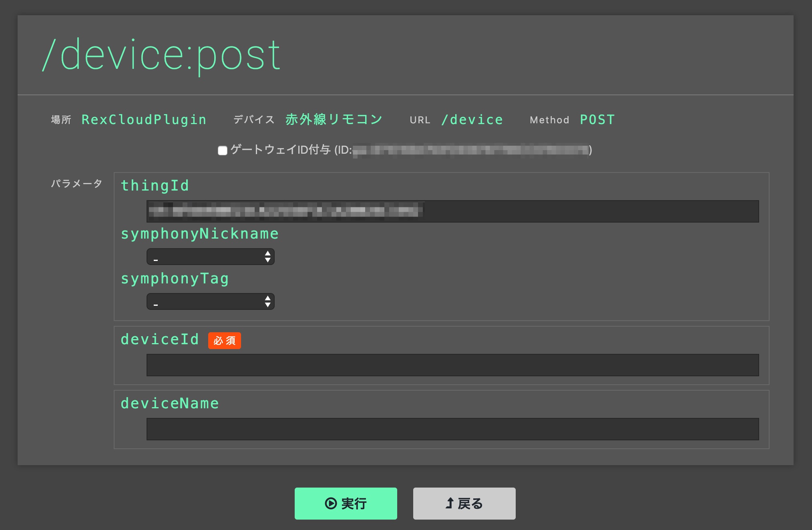Click the deviceId parameter label
The image size is (812, 530).
[160, 339]
